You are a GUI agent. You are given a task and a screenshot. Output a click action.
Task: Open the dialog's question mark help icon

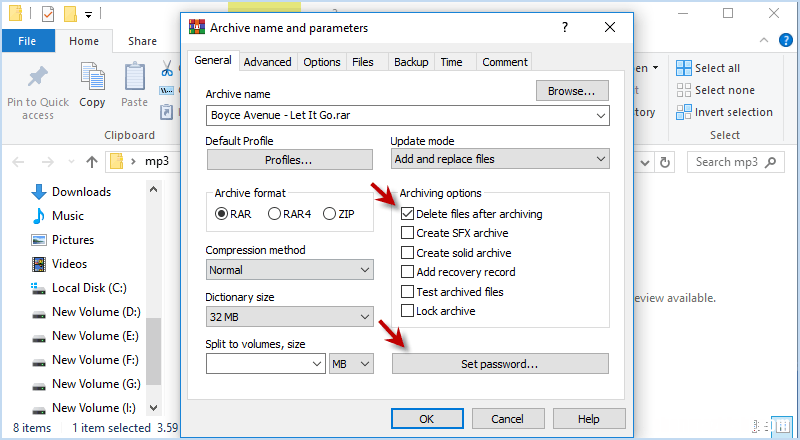pyautogui.click(x=565, y=27)
